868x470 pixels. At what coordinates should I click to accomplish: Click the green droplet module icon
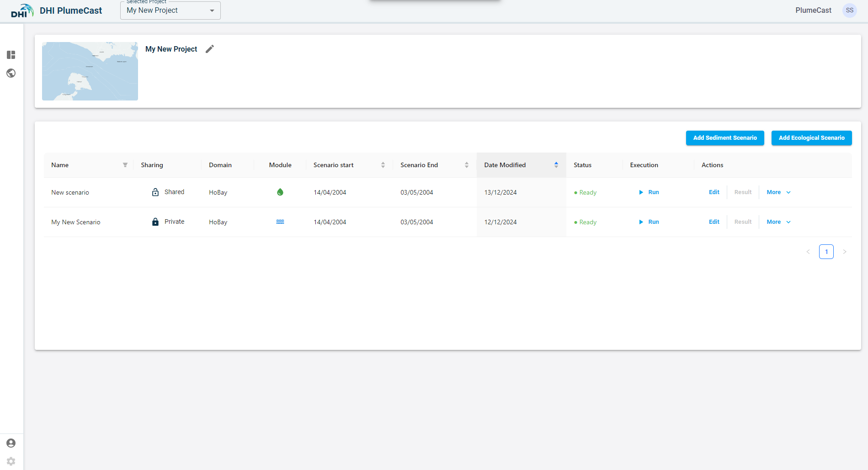pyautogui.click(x=280, y=192)
